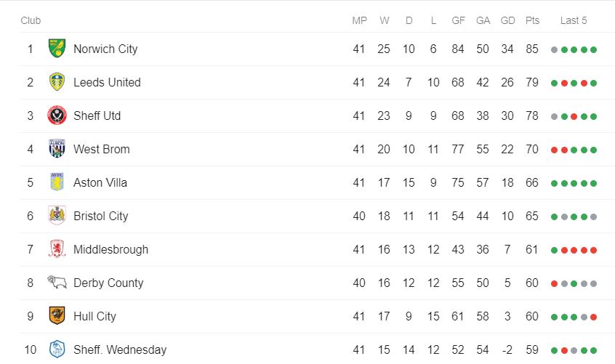
Task: Click the Leeds United club crest
Action: [57, 82]
